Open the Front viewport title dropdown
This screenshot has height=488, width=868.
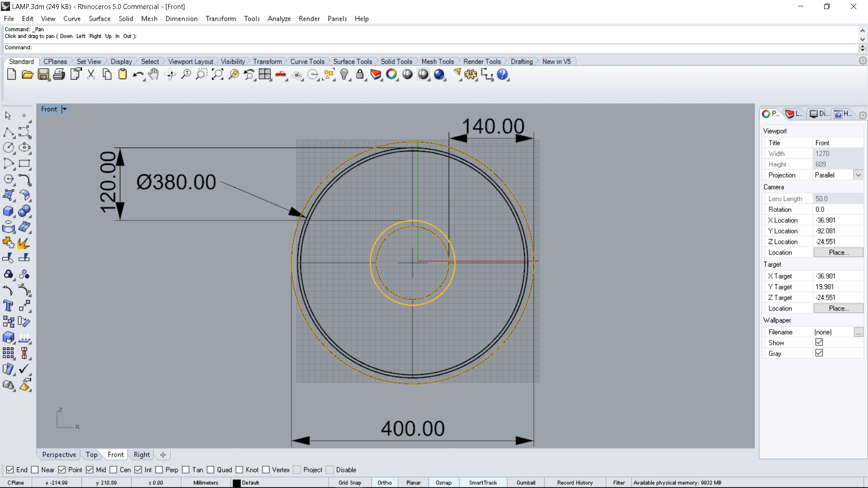[64, 109]
